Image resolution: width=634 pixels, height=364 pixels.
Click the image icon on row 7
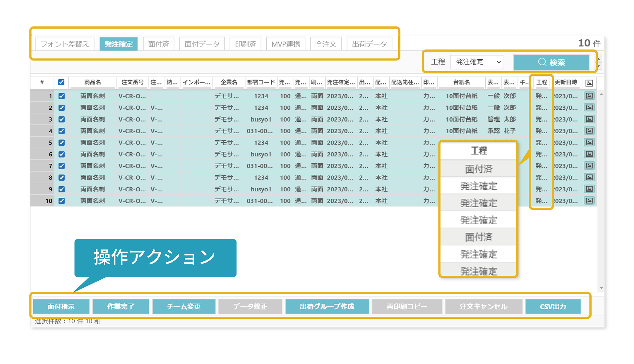click(x=589, y=166)
